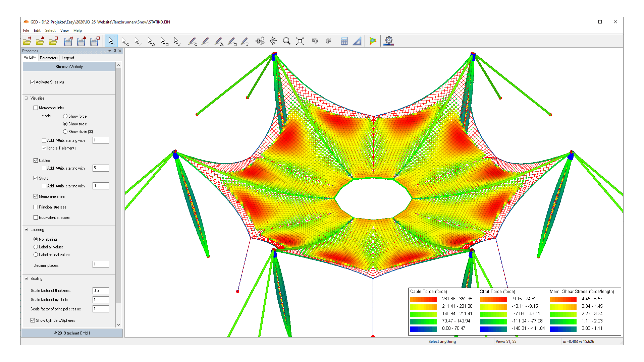
Task: Collapse the Labeling section
Action: click(x=26, y=230)
